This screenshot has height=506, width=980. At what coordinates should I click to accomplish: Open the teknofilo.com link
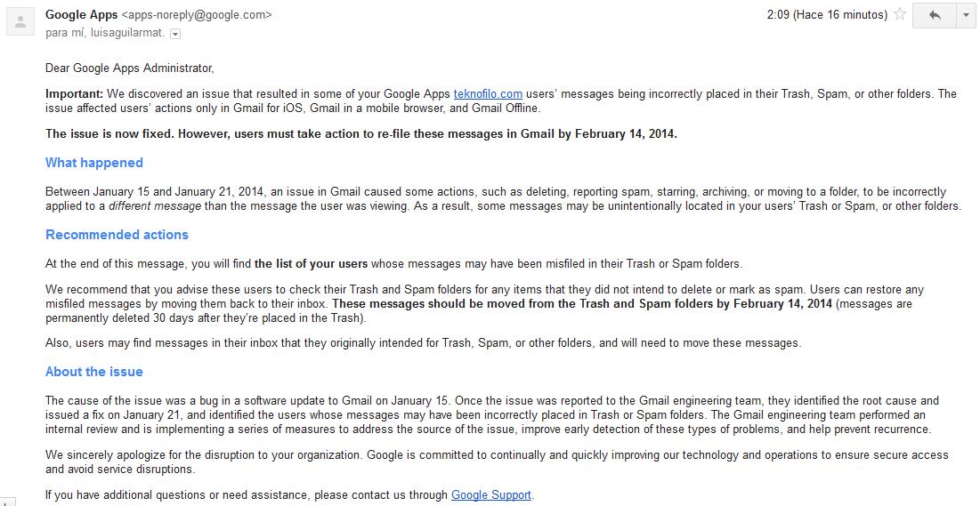tap(488, 94)
